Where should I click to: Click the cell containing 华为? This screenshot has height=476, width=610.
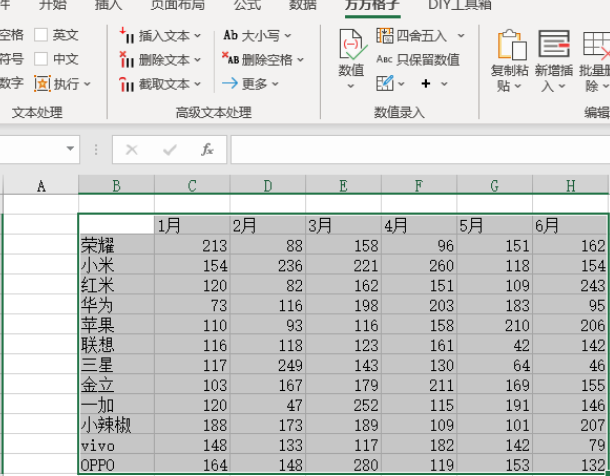pyautogui.click(x=116, y=304)
